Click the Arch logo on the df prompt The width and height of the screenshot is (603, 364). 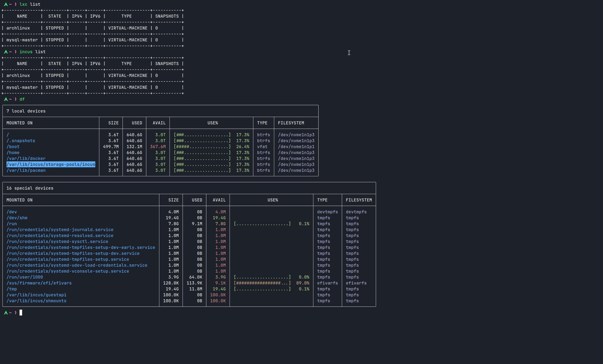pos(5,99)
